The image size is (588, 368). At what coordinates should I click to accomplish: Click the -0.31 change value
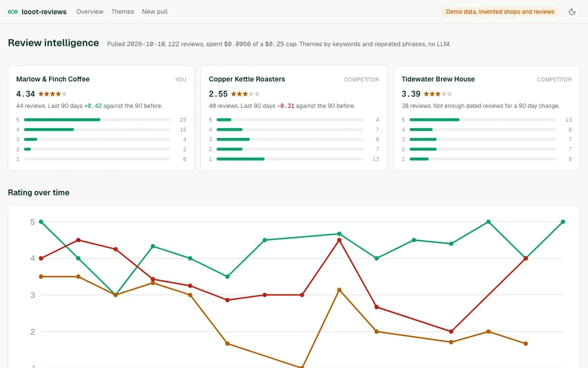click(x=286, y=106)
